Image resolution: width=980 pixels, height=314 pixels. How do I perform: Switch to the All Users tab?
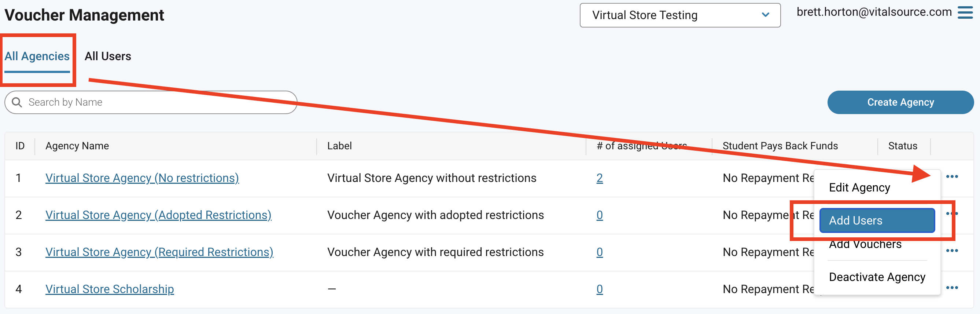pyautogui.click(x=108, y=56)
